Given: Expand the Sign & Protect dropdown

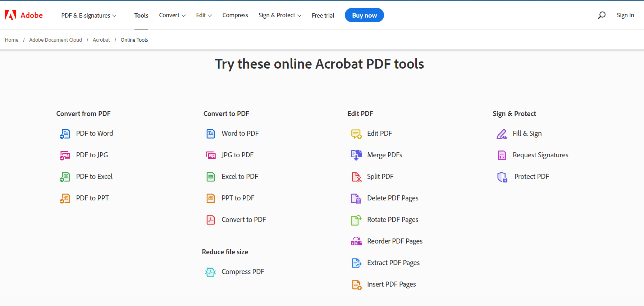Looking at the screenshot, I should pos(280,15).
